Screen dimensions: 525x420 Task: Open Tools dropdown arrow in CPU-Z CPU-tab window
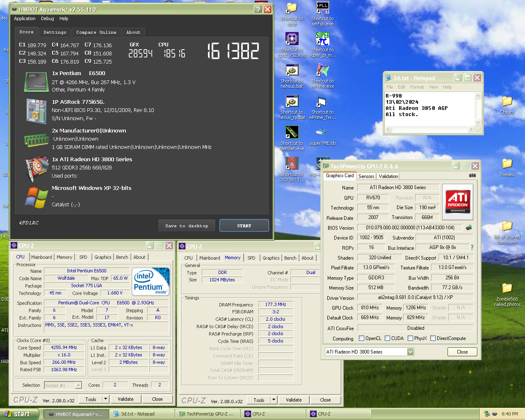point(105,399)
